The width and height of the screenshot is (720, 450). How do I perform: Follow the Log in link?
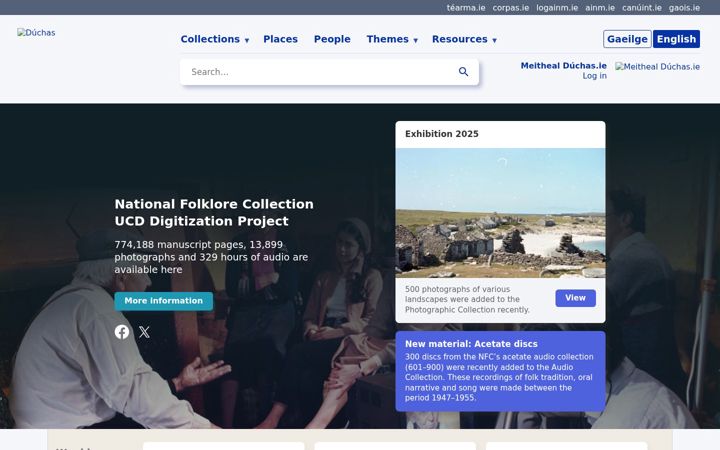click(595, 76)
